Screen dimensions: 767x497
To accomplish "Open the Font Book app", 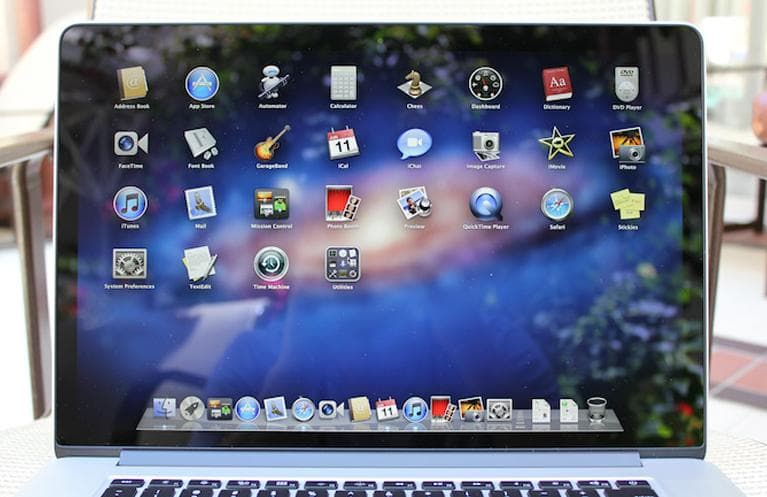I will [x=201, y=144].
